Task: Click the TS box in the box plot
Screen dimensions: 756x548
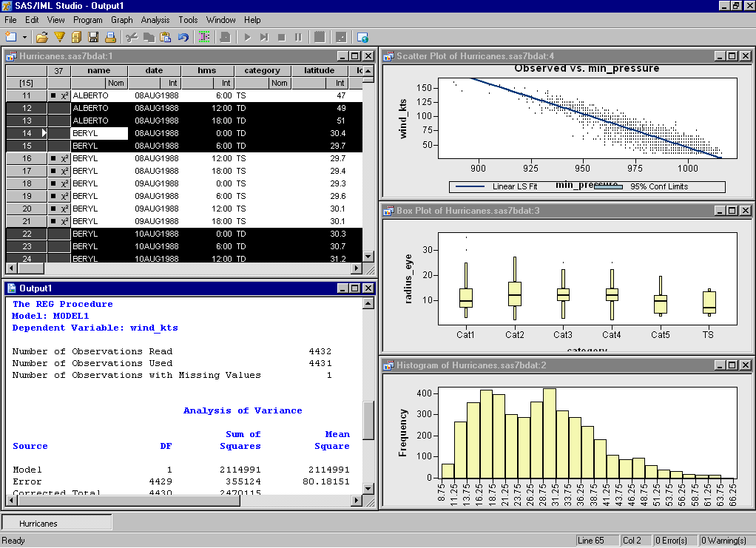Action: click(709, 302)
